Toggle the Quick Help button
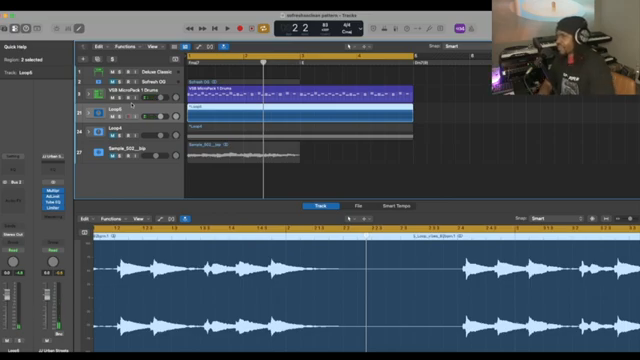This screenshot has width=640, height=360. click(x=26, y=29)
